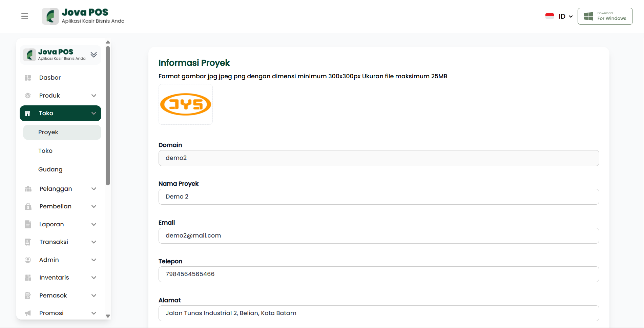
Task: Collapse the Toko menu section
Action: (94, 113)
